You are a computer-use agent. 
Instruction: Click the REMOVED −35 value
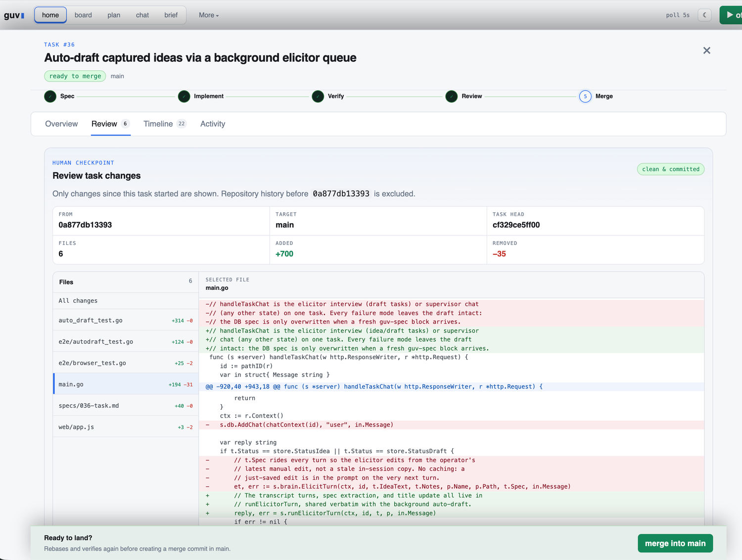pos(499,254)
